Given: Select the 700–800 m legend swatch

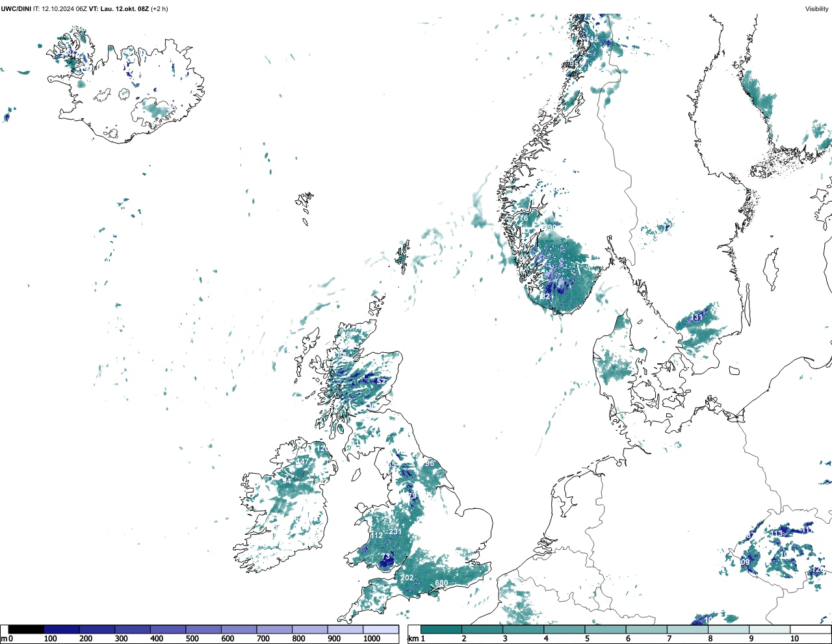Looking at the screenshot, I should (x=274, y=629).
